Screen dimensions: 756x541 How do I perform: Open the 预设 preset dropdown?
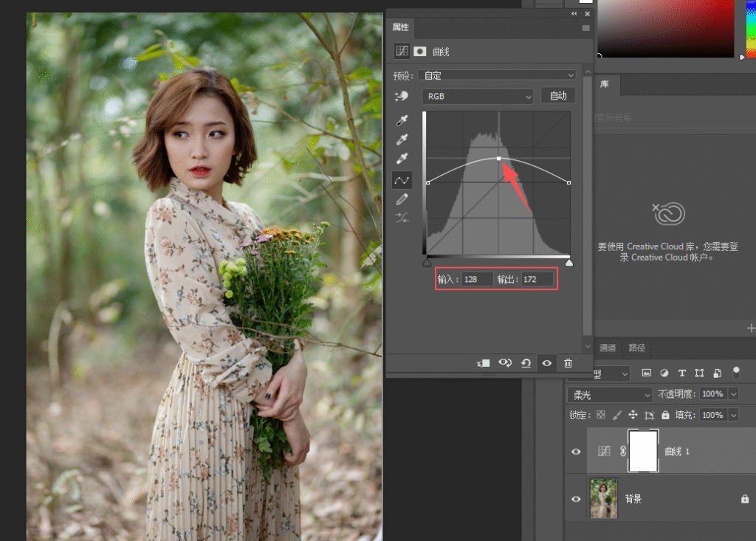coord(497,75)
